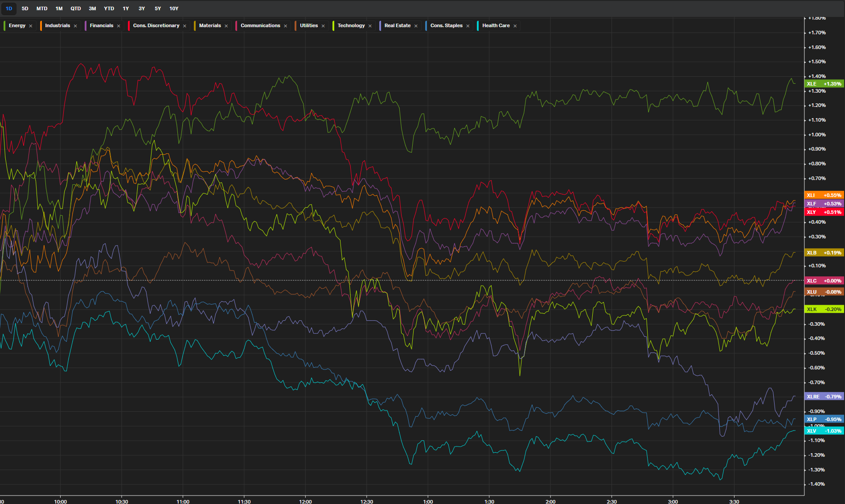Click the green Energy color bar
The width and height of the screenshot is (845, 504).
(x=4, y=25)
